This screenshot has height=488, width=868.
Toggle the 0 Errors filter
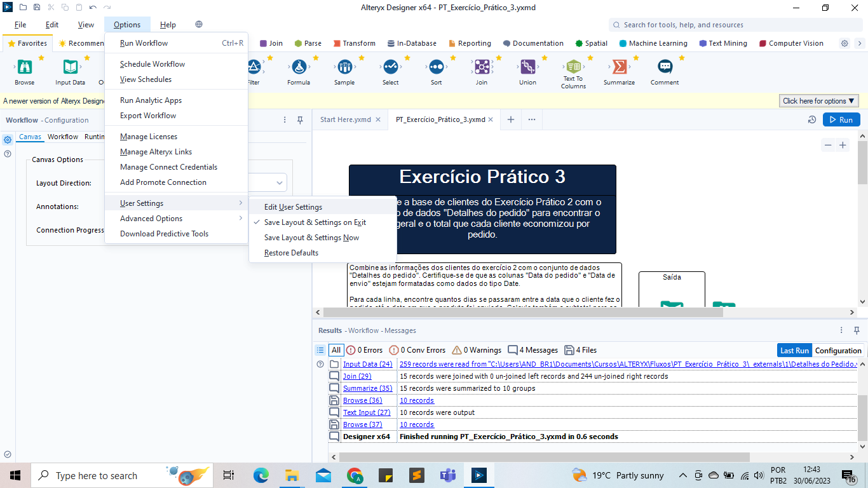coord(364,350)
